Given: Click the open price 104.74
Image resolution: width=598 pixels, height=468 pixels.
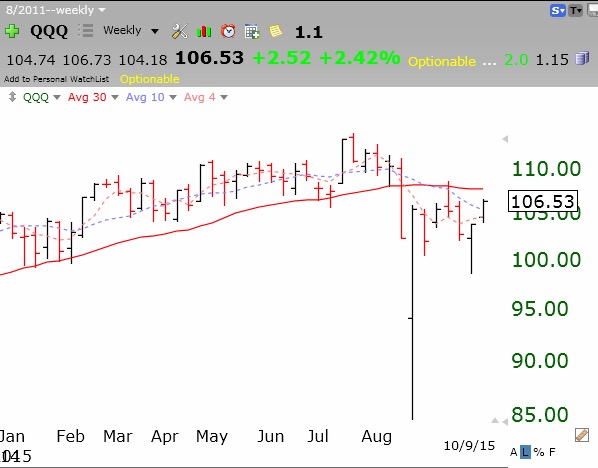Looking at the screenshot, I should tap(31, 60).
